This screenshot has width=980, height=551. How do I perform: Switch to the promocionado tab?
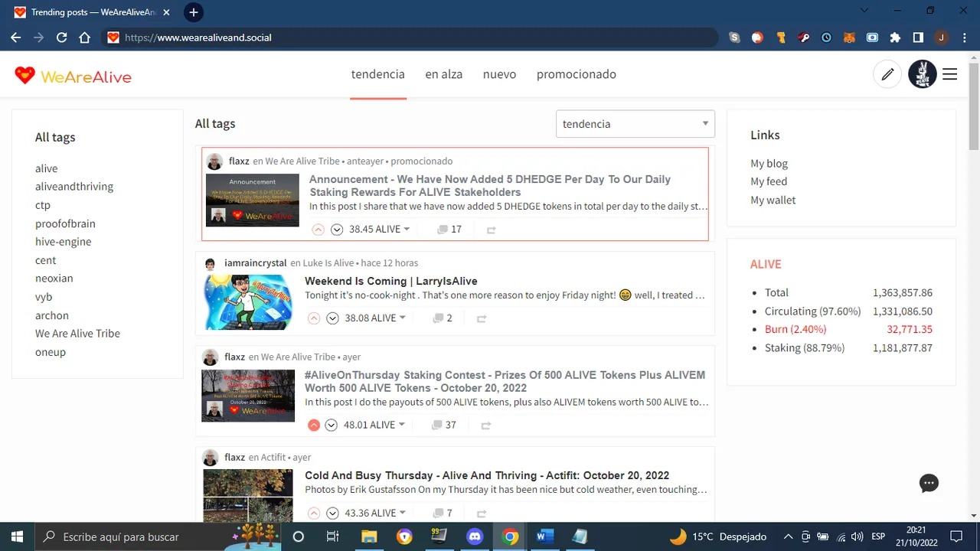click(x=577, y=74)
